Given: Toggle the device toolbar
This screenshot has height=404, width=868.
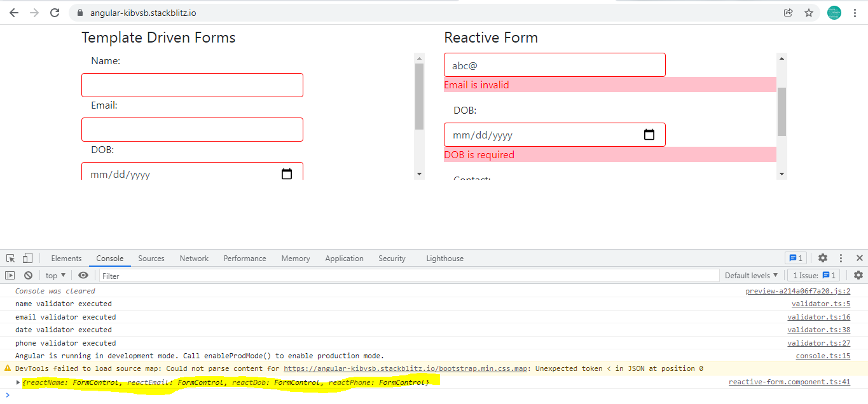Looking at the screenshot, I should click(26, 257).
